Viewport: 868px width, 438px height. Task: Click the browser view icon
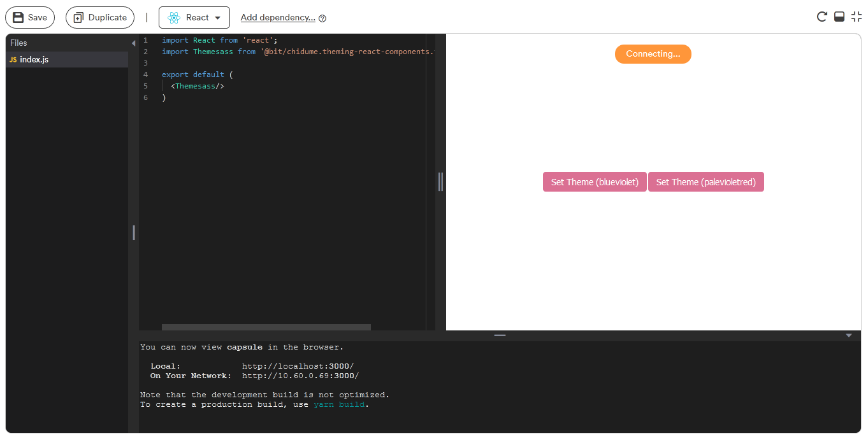839,17
